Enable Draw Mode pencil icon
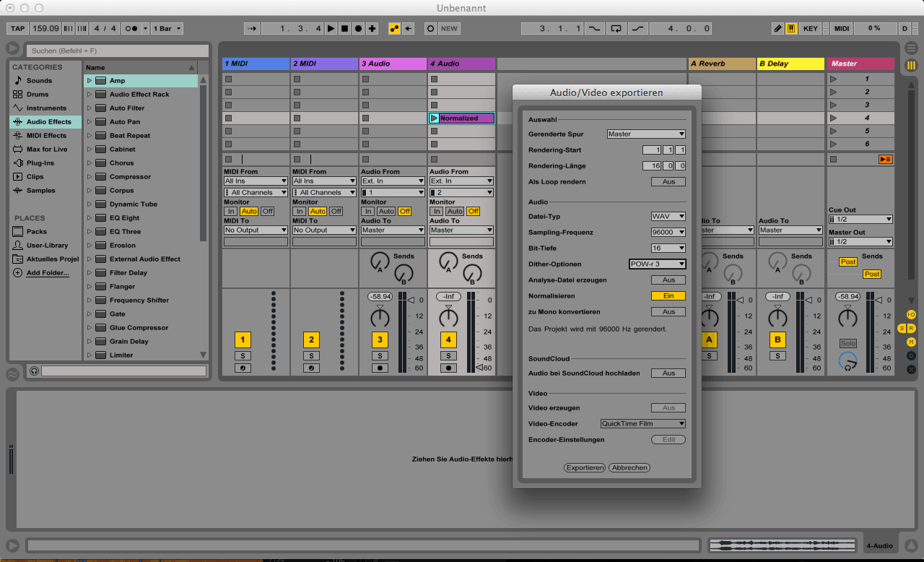924x562 pixels. click(777, 29)
